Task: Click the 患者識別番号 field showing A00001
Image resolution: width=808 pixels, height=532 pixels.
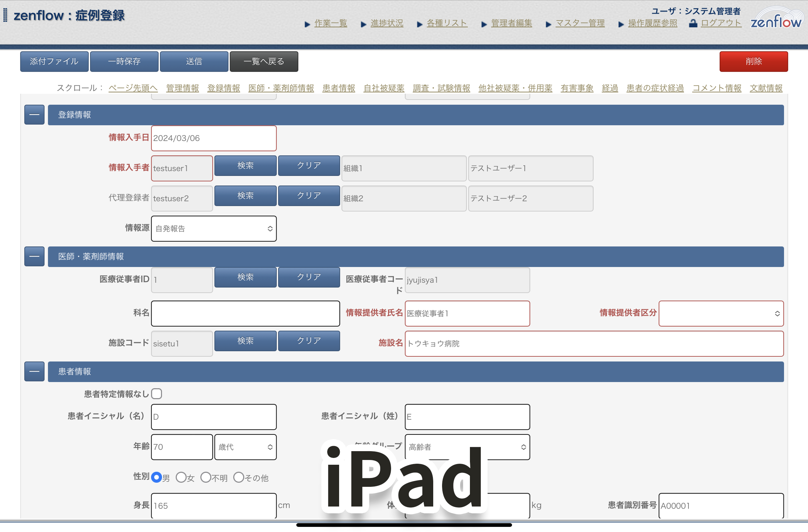Action: click(x=721, y=506)
